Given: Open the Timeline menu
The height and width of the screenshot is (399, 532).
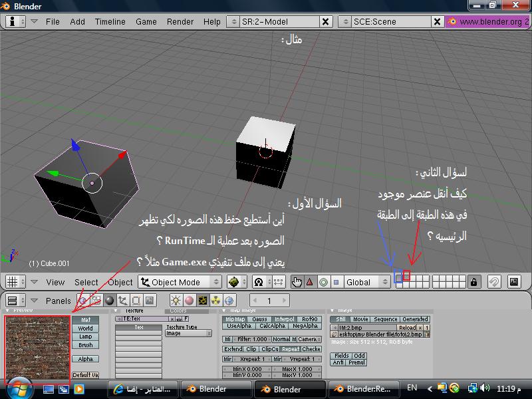Looking at the screenshot, I should coord(110,22).
